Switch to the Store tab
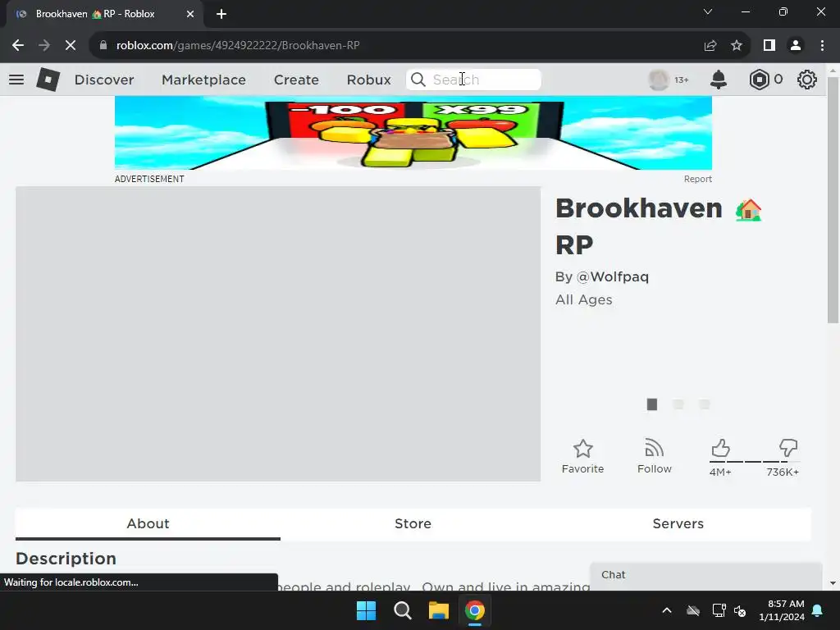This screenshot has height=630, width=840. click(x=413, y=523)
